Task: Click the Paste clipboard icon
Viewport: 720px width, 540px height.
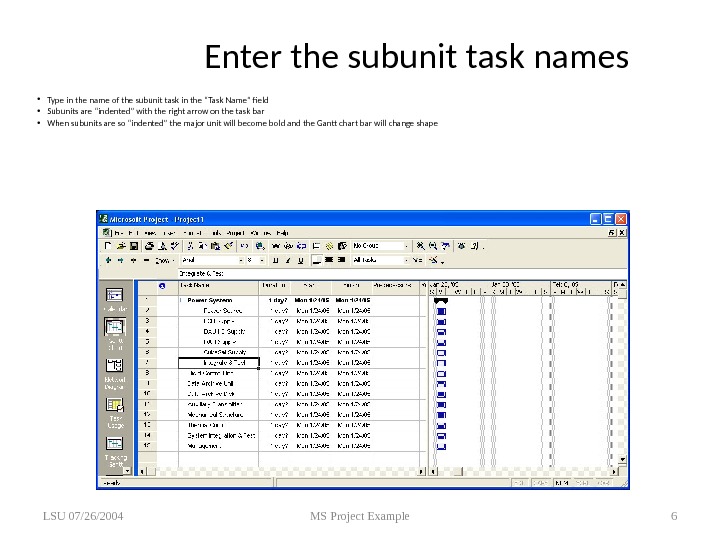Action: tap(215, 246)
